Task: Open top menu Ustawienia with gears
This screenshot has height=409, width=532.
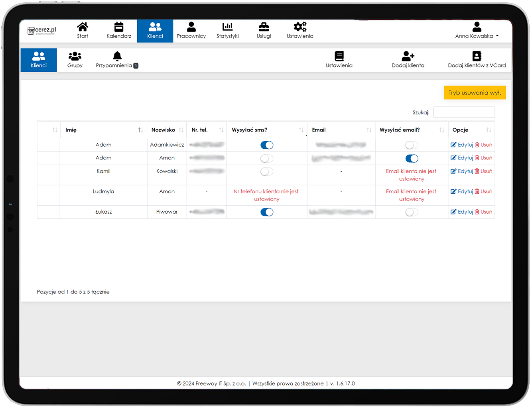Action: click(300, 30)
